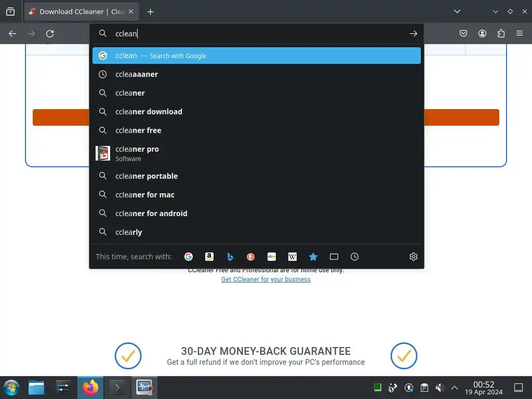Open system settings sliders taskbar icon
The image size is (532, 399).
[x=63, y=388]
